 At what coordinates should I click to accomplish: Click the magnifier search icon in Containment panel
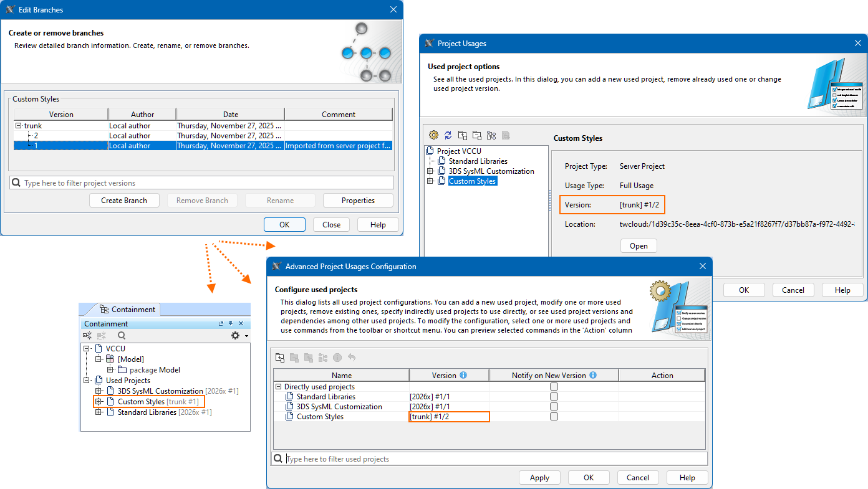pos(122,335)
